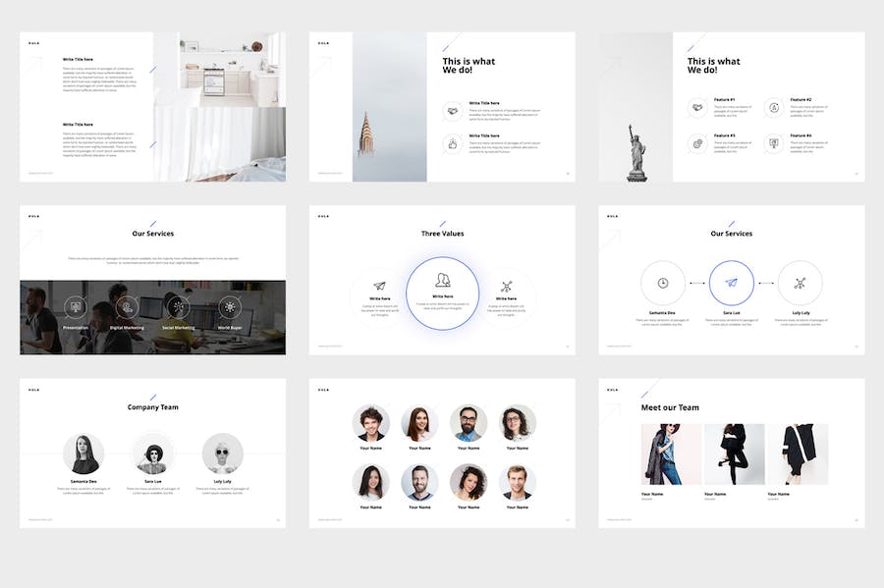
Task: Click the "Meet our Team" heading
Action: tap(670, 407)
